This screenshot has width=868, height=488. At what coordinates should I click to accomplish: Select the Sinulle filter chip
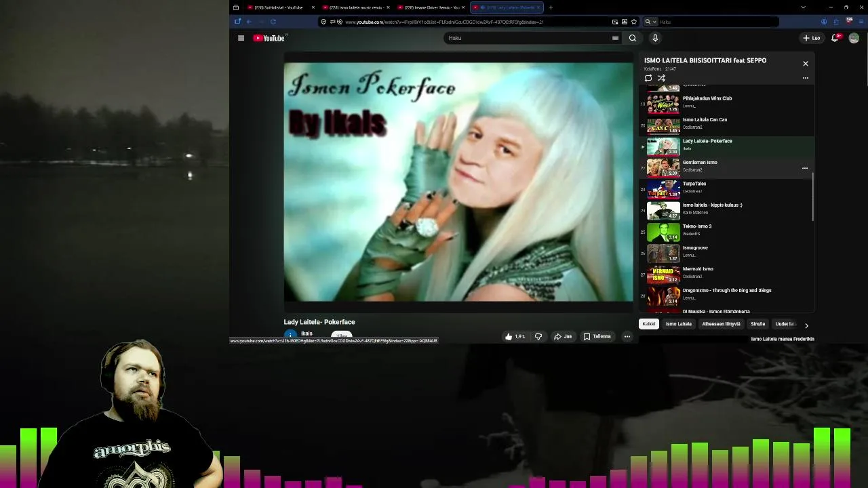point(757,324)
